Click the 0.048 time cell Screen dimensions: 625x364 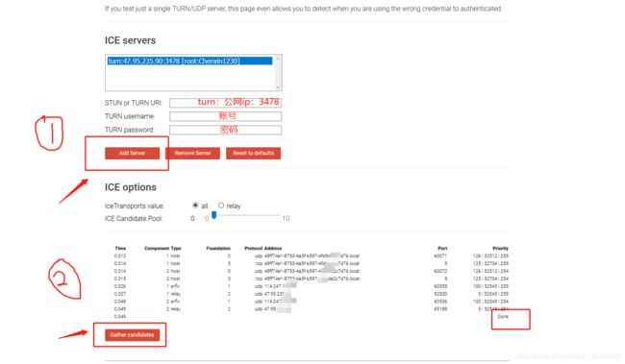pyautogui.click(x=120, y=302)
